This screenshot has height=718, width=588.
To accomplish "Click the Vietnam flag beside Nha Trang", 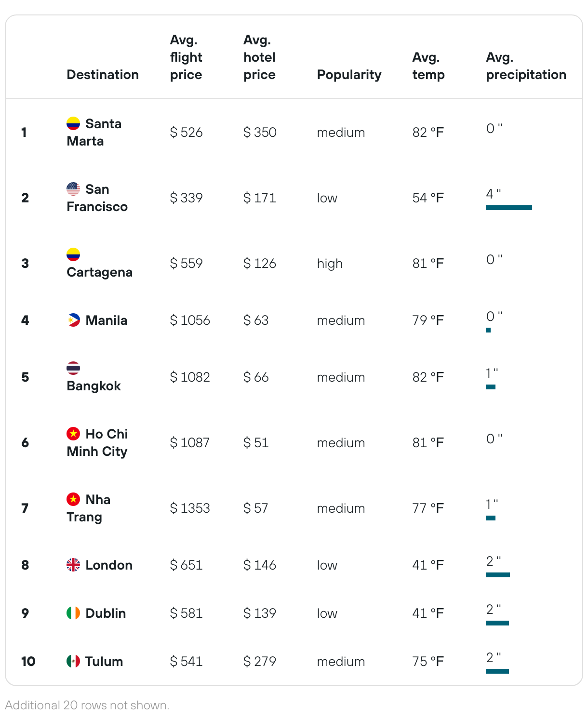I will 73,499.
